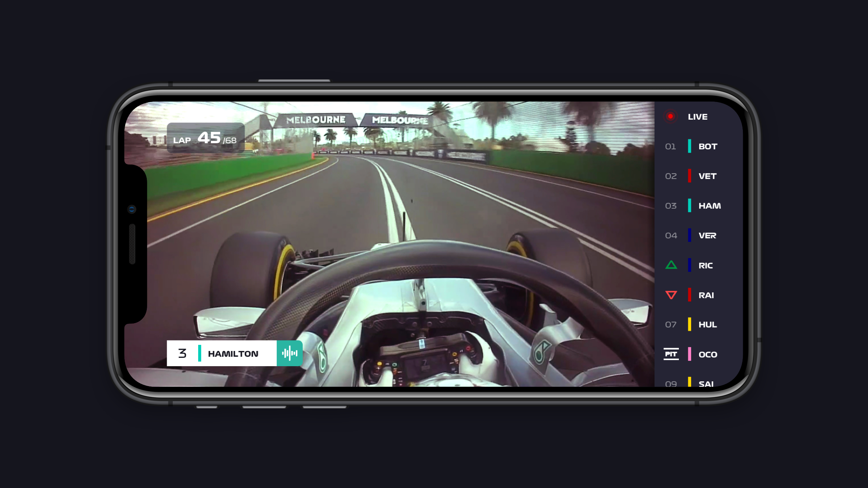Click the pink team bar beside OCO
868x488 pixels.
point(689,354)
